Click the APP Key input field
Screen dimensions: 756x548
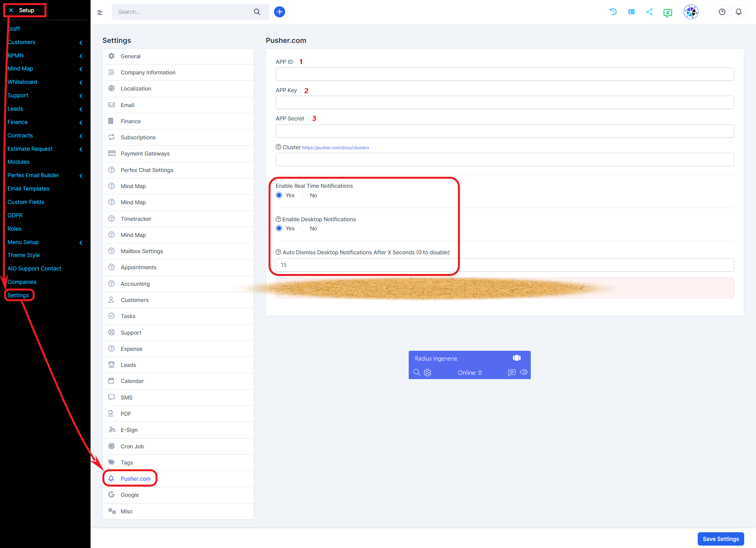(x=505, y=102)
